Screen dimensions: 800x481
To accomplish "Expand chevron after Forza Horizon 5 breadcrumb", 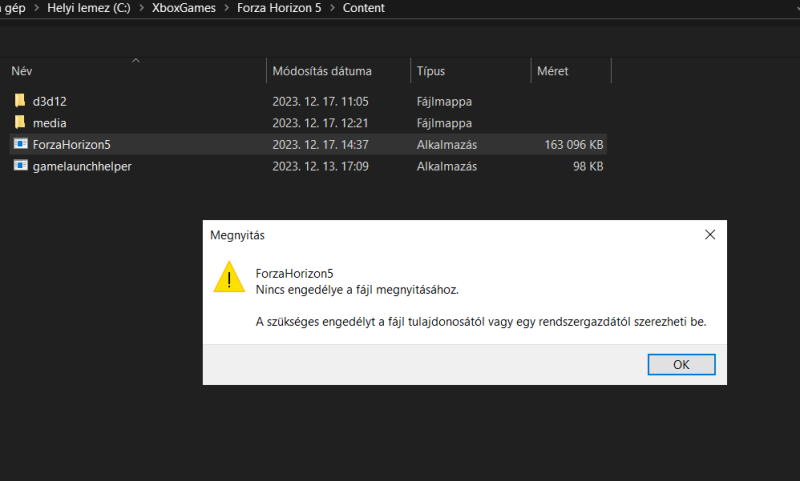I will 332,8.
